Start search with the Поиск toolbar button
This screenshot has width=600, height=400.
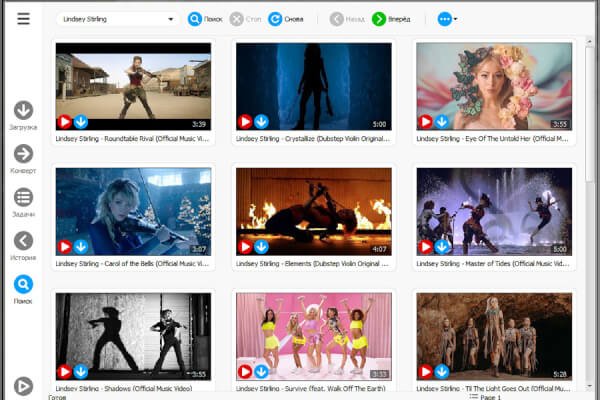click(x=205, y=19)
